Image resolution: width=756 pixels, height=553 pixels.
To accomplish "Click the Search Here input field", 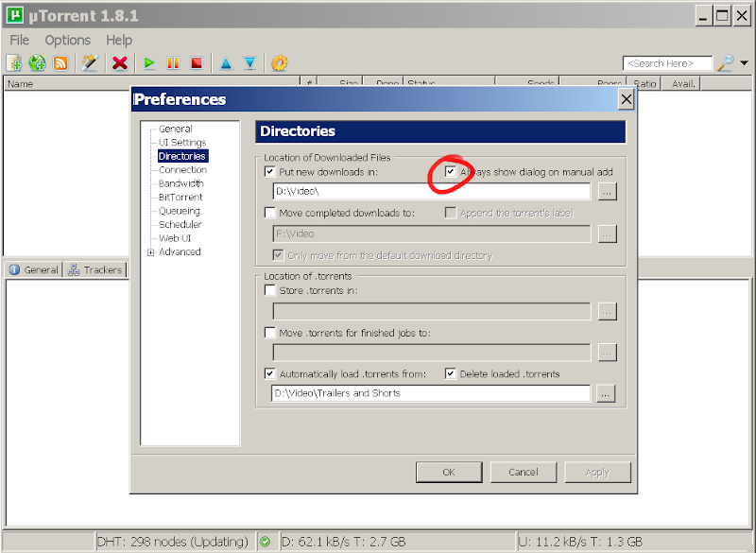I will (667, 63).
